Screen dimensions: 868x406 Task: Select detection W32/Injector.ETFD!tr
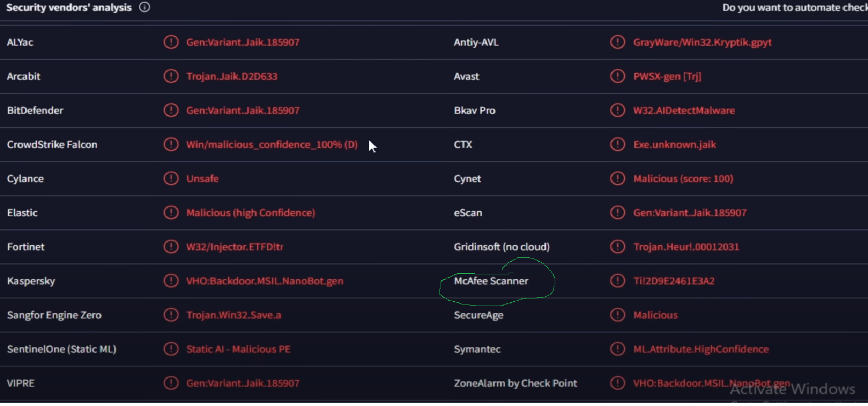point(235,246)
